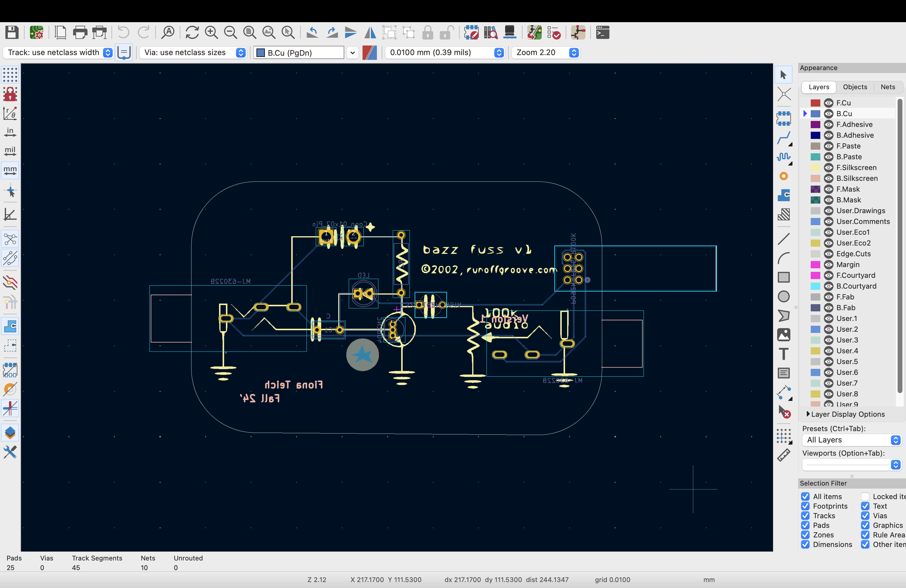Open the Footprint editor icon

[471, 32]
